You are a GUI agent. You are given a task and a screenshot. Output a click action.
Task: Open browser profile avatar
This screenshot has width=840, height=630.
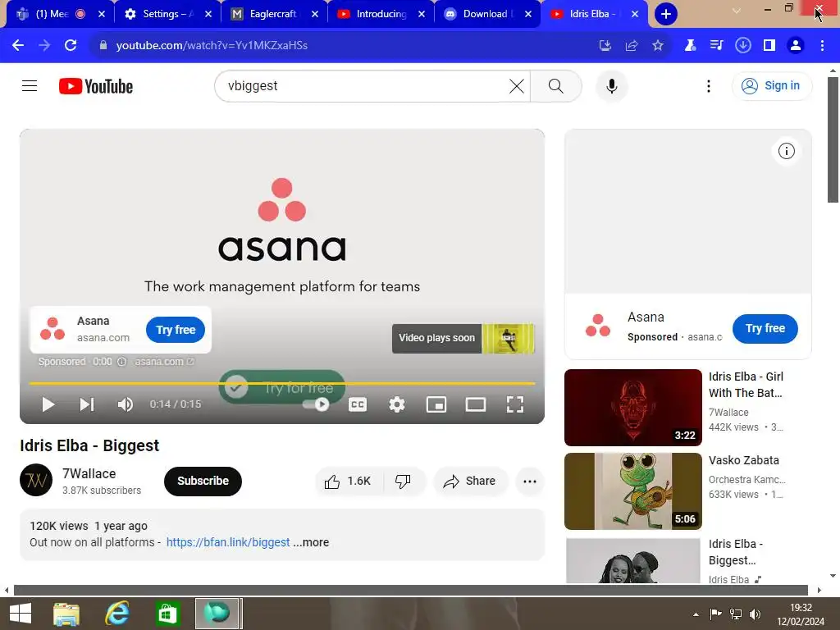[x=796, y=46]
